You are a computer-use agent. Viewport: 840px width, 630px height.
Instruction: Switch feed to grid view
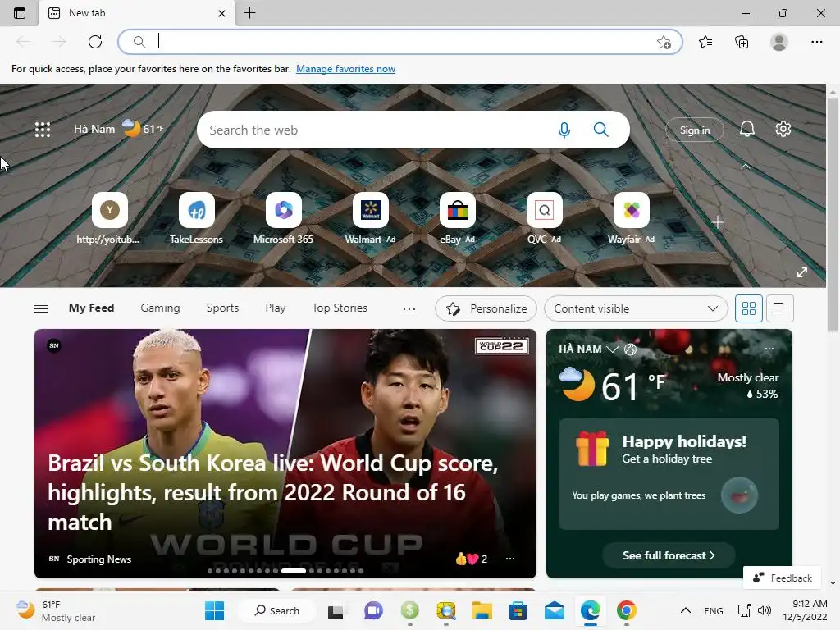point(748,308)
